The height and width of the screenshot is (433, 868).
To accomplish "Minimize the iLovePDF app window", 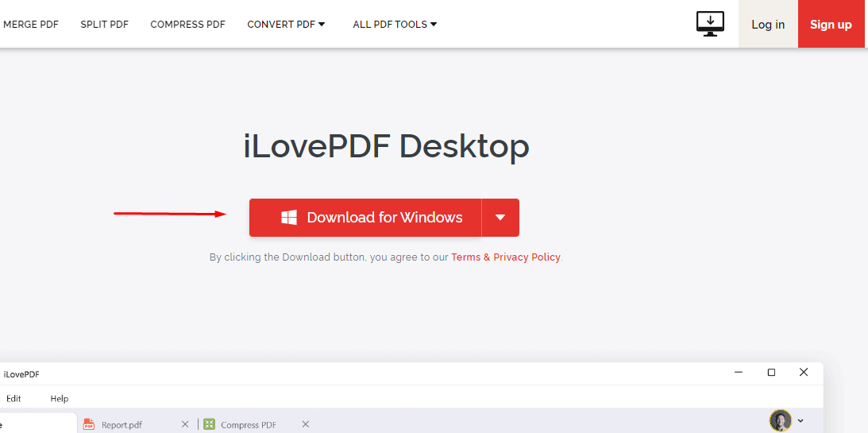I will (x=739, y=373).
